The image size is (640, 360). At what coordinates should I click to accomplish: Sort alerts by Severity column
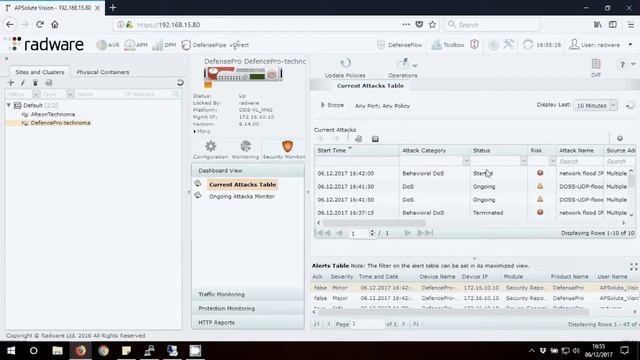(x=342, y=277)
